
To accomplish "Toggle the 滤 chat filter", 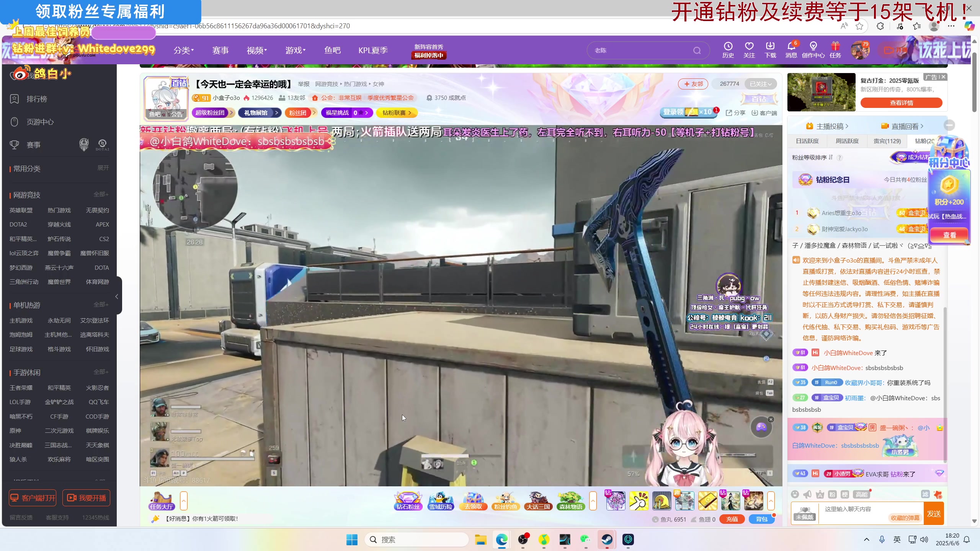I will pyautogui.click(x=925, y=494).
